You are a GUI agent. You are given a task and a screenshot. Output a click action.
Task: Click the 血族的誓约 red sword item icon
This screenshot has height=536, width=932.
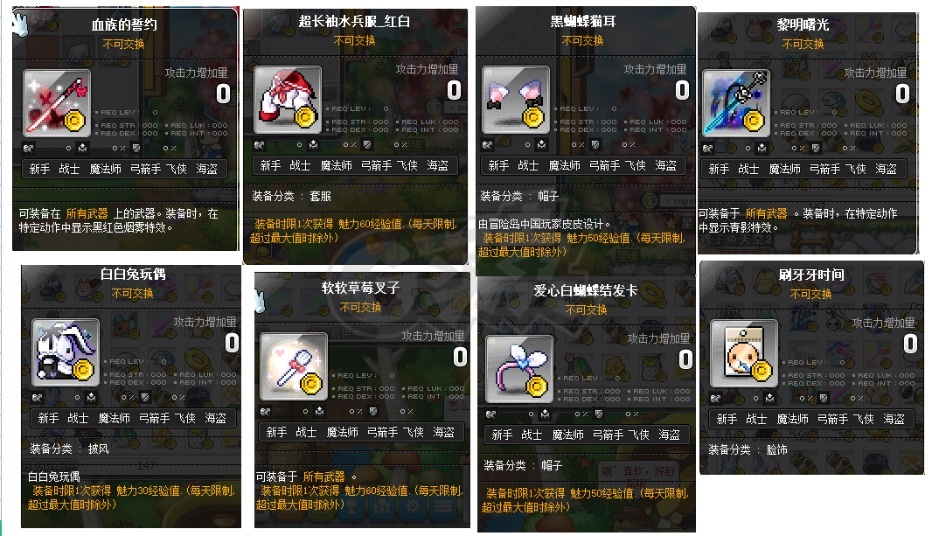pos(57,103)
